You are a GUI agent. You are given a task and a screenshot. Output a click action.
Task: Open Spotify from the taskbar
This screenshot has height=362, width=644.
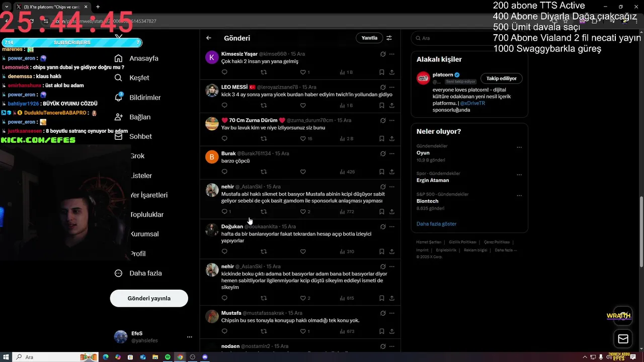coord(168,357)
